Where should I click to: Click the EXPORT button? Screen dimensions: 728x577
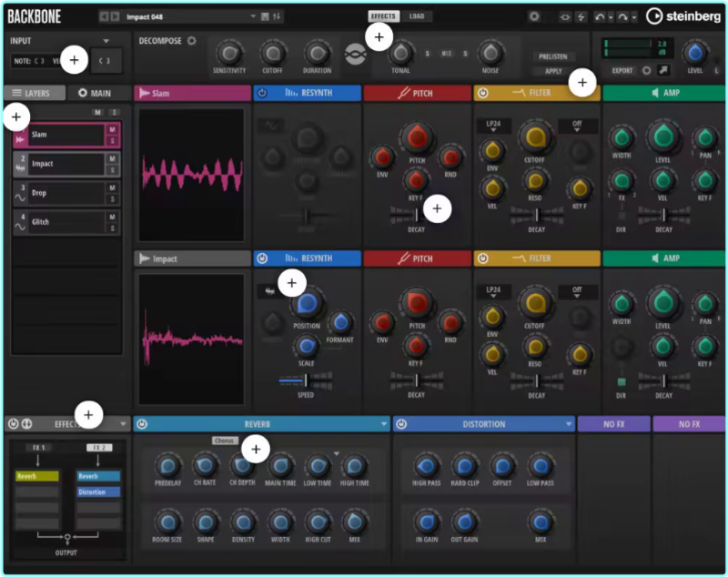(622, 71)
